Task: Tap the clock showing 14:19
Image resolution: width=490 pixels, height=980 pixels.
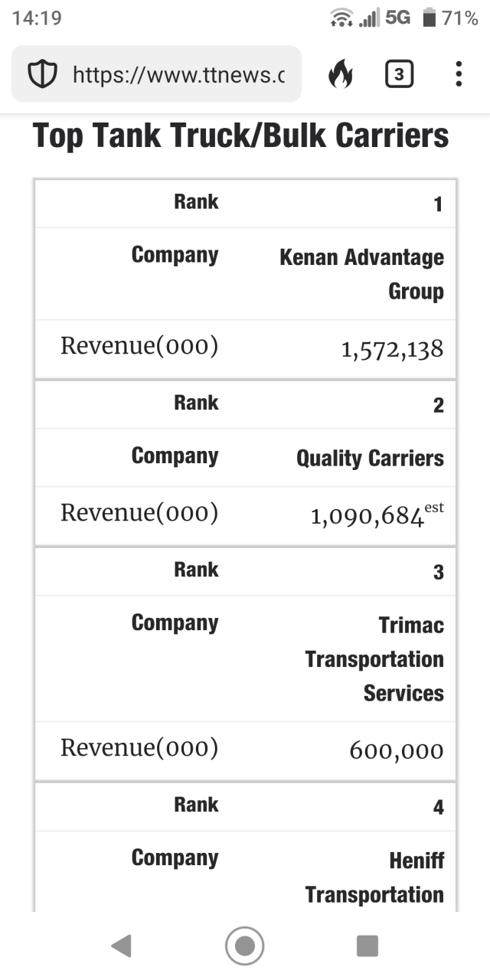Action: tap(37, 18)
